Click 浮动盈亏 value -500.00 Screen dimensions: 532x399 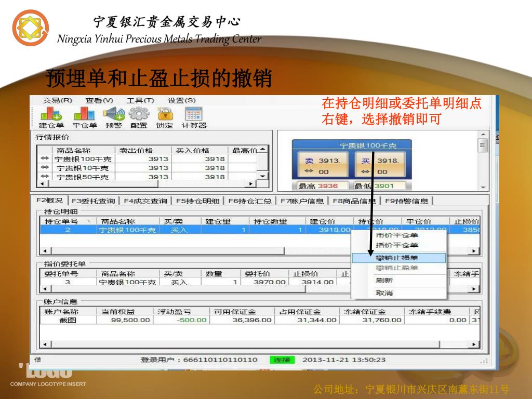coord(181,320)
